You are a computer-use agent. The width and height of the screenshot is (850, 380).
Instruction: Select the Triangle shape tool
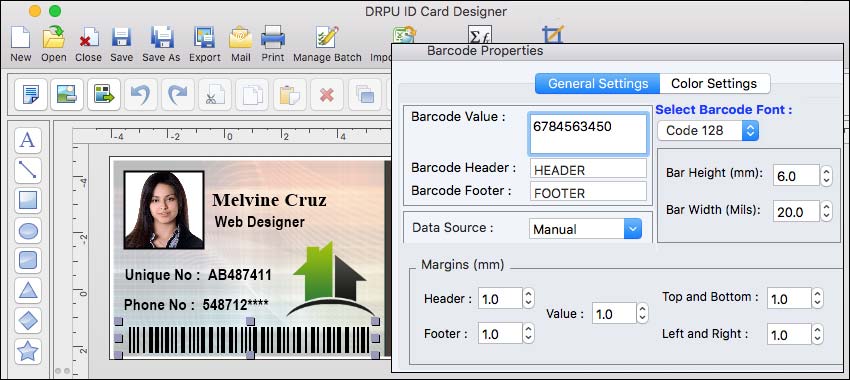[28, 291]
